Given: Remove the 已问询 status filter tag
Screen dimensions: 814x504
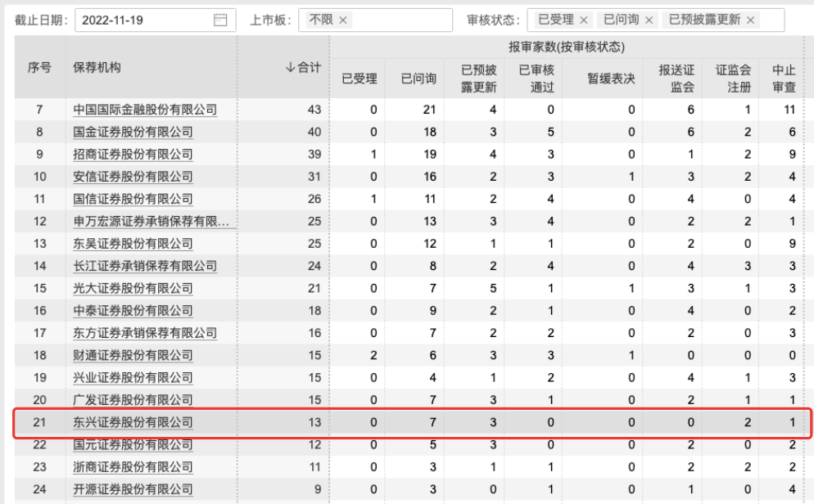Looking at the screenshot, I should coord(649,20).
